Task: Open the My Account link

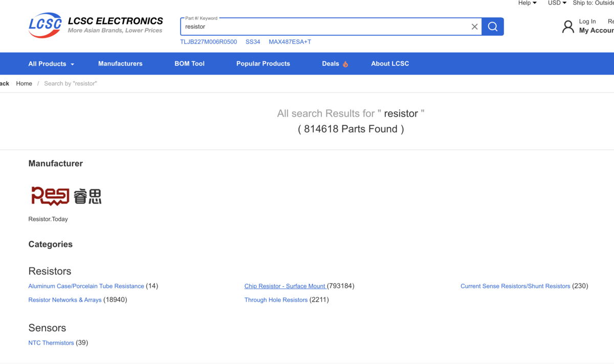Action: [x=596, y=31]
